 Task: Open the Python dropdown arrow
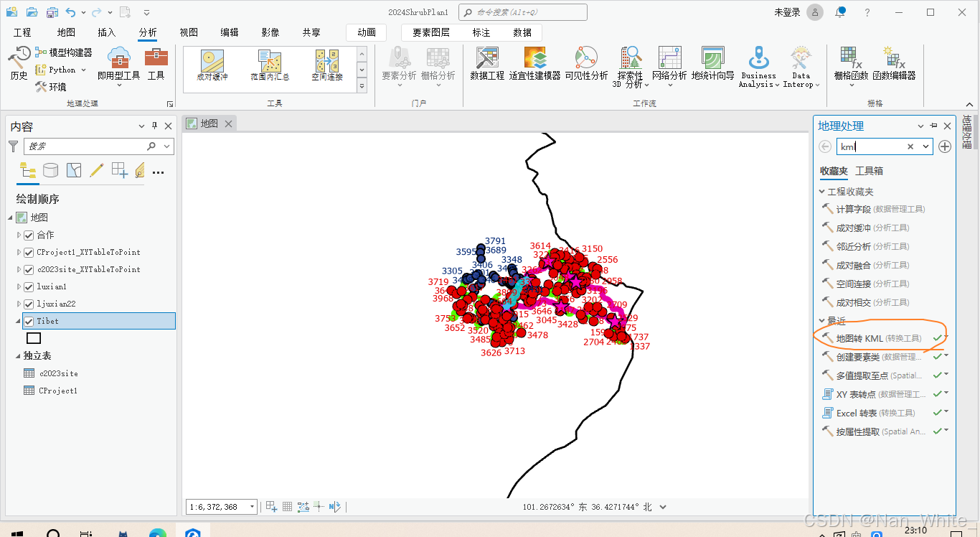click(83, 70)
